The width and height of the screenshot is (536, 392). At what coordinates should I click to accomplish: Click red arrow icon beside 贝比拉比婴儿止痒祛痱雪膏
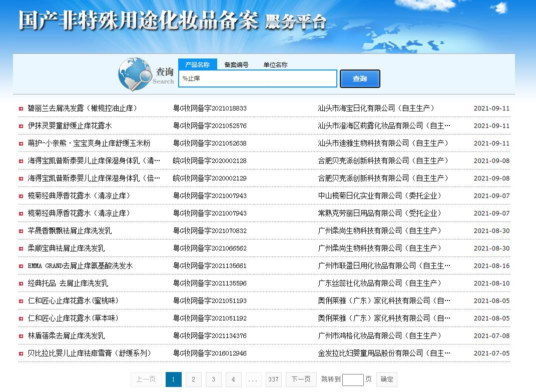tap(21, 354)
